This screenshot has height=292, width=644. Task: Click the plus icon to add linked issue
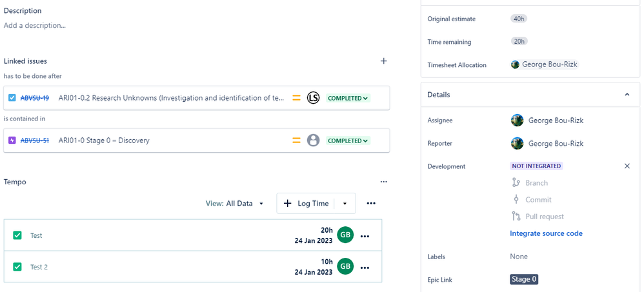coord(384,61)
